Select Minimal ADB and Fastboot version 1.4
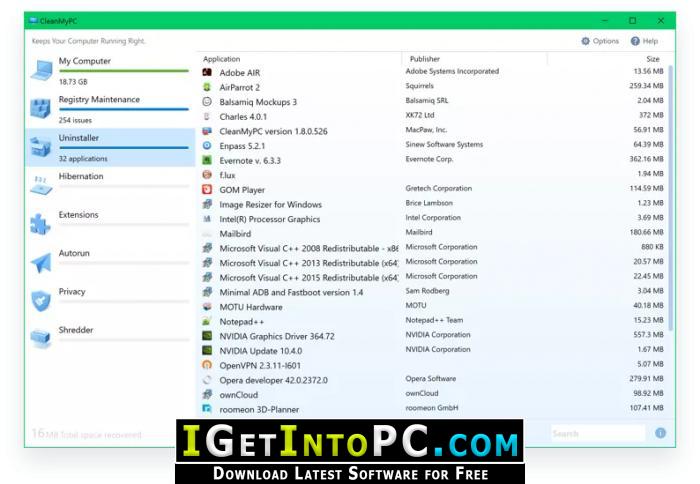 tap(433, 292)
